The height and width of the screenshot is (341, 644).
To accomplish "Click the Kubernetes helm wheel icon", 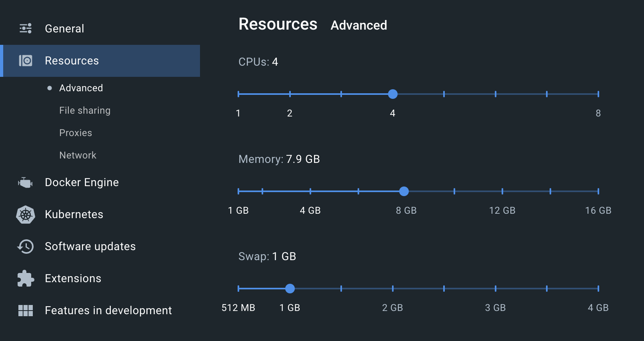I will pyautogui.click(x=26, y=215).
